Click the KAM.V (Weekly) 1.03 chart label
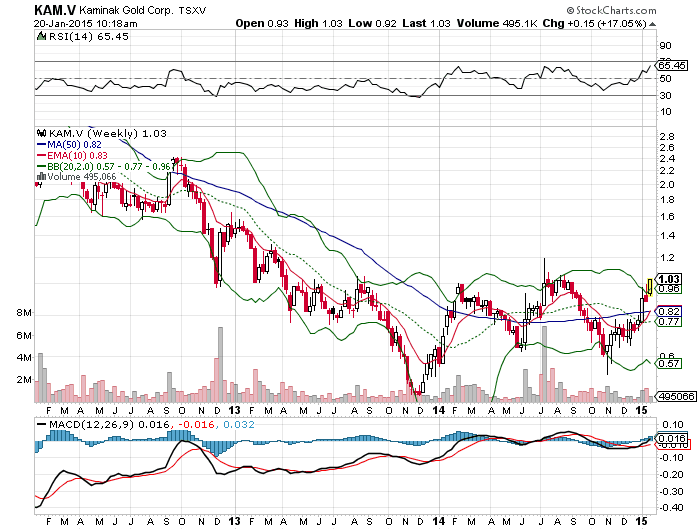Screen dimensions: 700x530 (x=108, y=133)
